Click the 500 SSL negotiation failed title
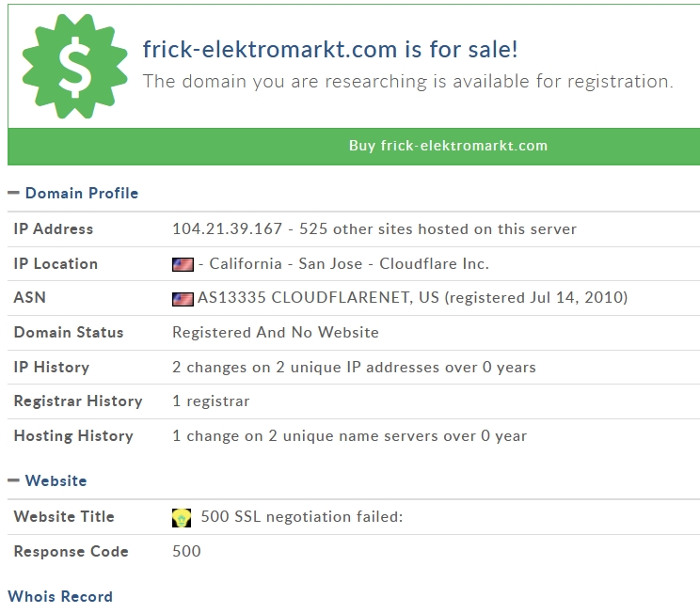 [302, 517]
